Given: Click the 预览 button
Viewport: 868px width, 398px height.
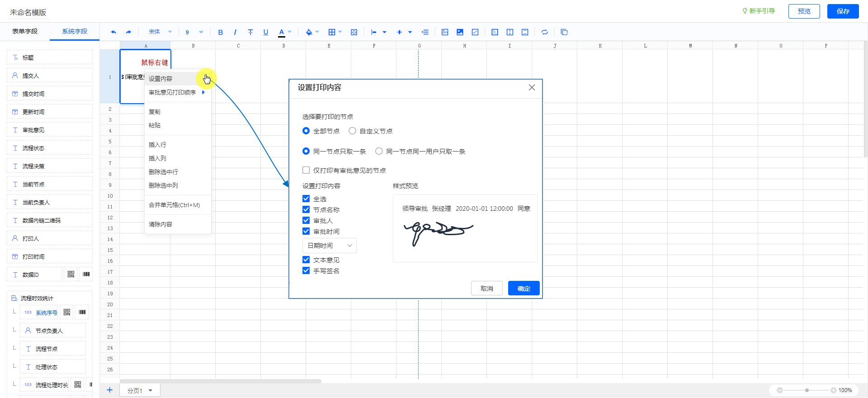Looking at the screenshot, I should pyautogui.click(x=804, y=11).
